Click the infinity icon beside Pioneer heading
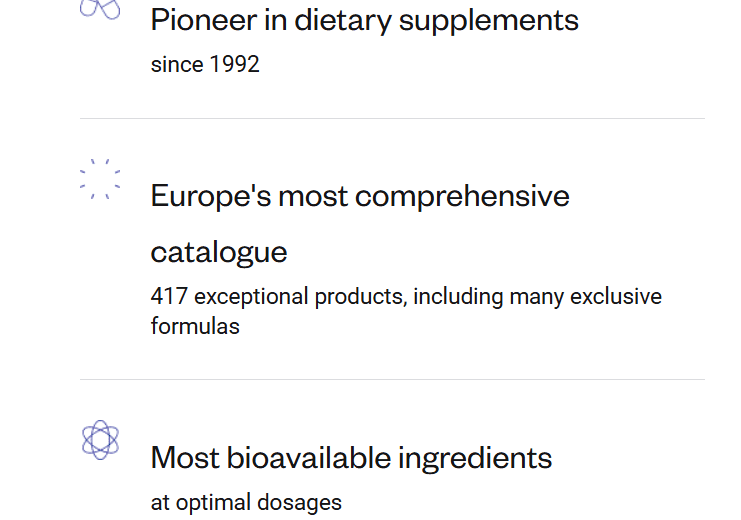 click(100, 9)
